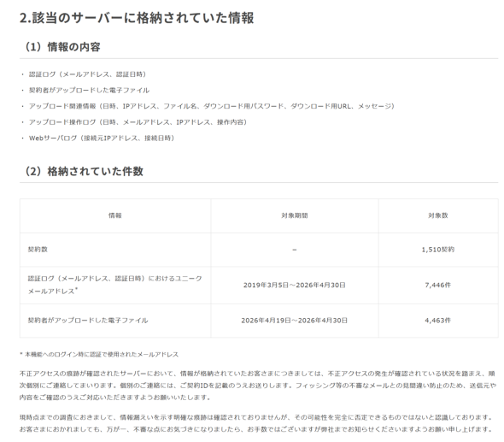Click the 2026年4月19日～2026年4月30日 period cell

295,321
